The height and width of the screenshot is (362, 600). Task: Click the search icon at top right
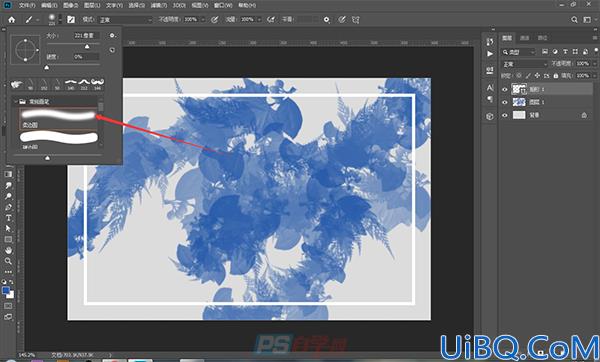(574, 20)
